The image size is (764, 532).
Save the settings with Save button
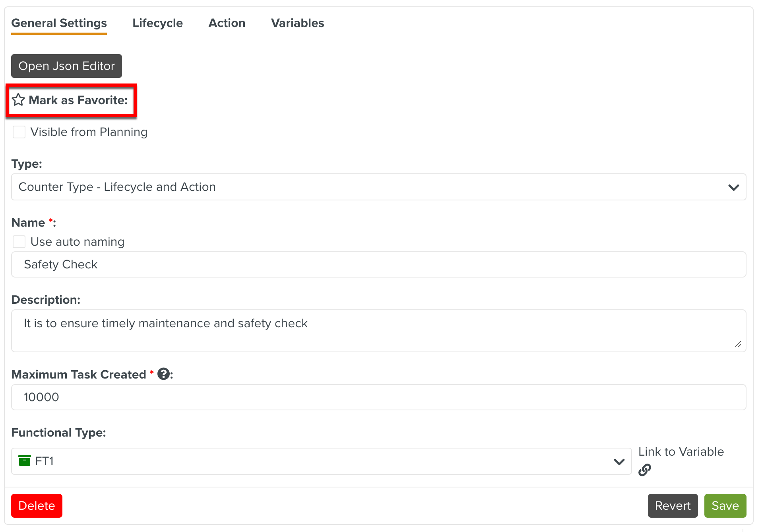pos(725,506)
